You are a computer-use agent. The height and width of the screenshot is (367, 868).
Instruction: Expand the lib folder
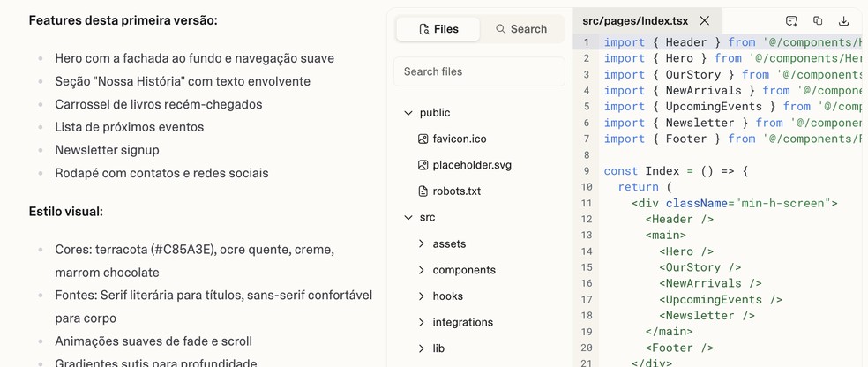[x=422, y=348]
